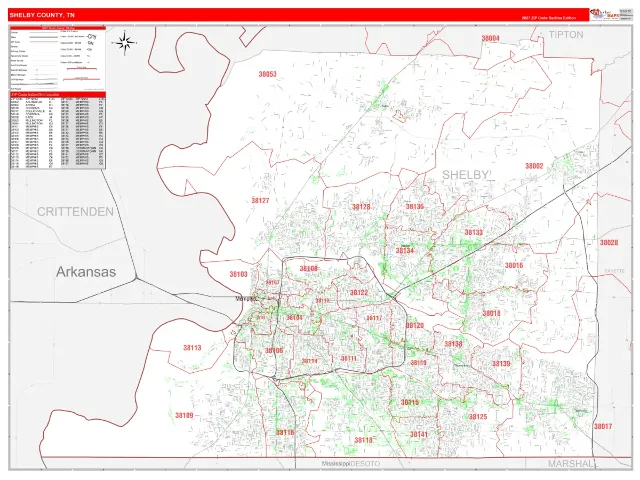Select ZIP code 38118

[x=363, y=440]
